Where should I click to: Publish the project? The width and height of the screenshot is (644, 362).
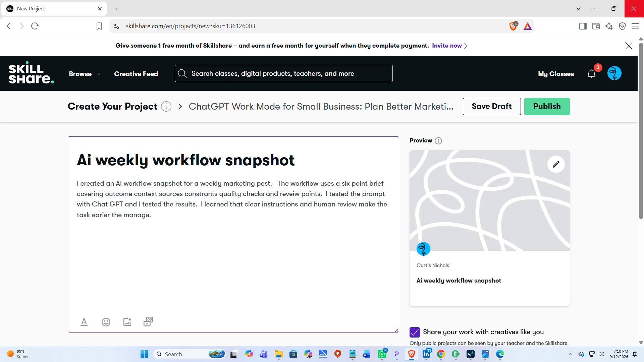point(547,107)
